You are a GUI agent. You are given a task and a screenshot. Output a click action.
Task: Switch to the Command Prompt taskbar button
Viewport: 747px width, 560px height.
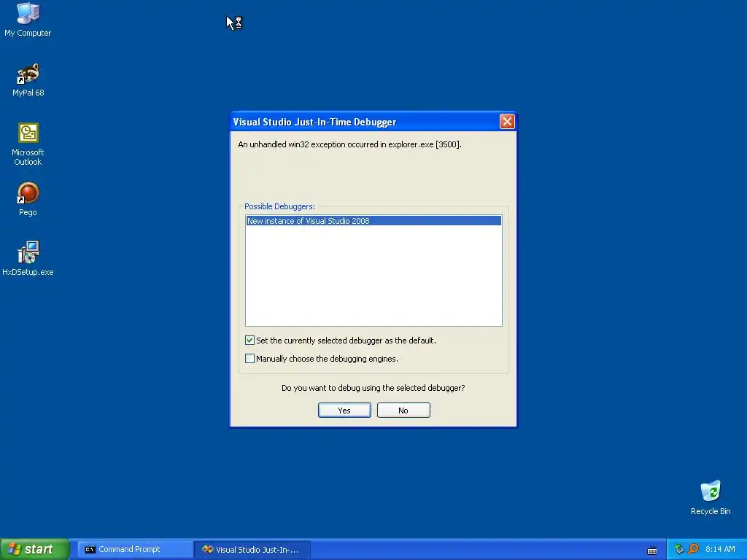134,550
